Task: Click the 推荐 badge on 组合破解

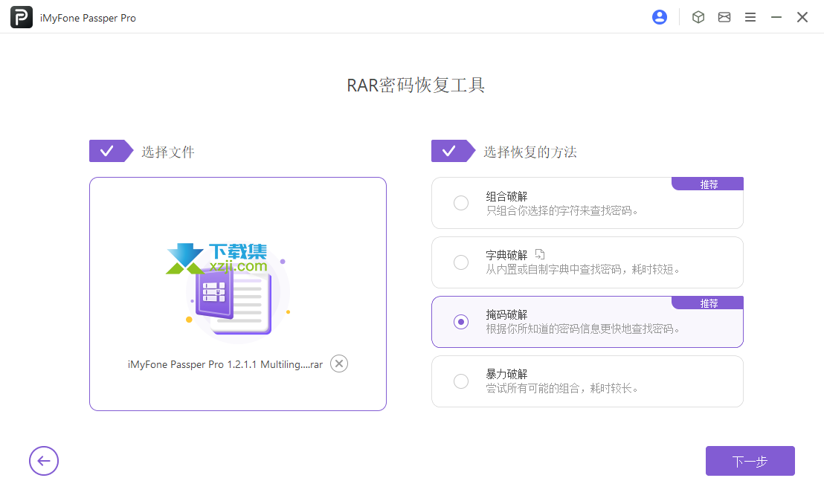Action: 708,184
